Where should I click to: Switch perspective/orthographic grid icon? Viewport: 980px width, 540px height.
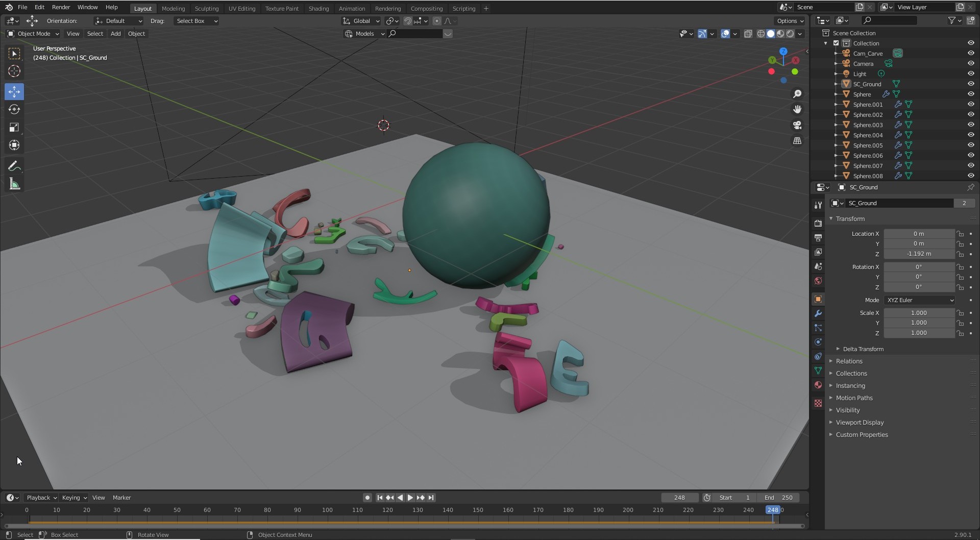point(797,141)
